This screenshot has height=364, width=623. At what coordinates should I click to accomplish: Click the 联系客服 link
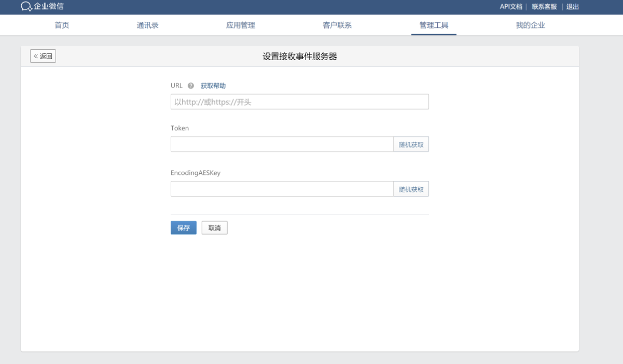(544, 7)
